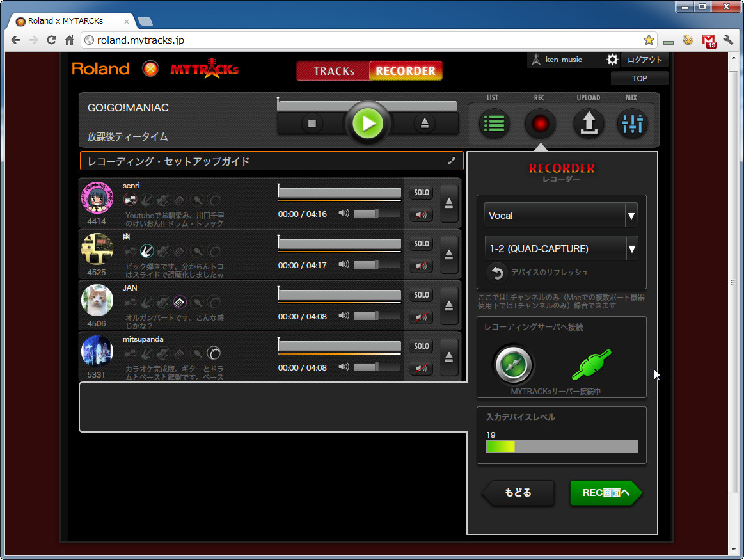744x560 pixels.
Task: Open the レコーディング・セットアップガイド bar
Action: 271,161
